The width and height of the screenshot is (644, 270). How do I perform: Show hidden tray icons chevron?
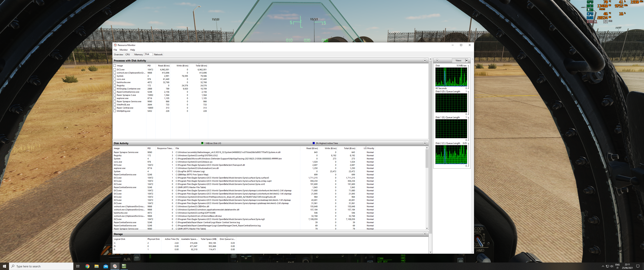click(x=603, y=266)
